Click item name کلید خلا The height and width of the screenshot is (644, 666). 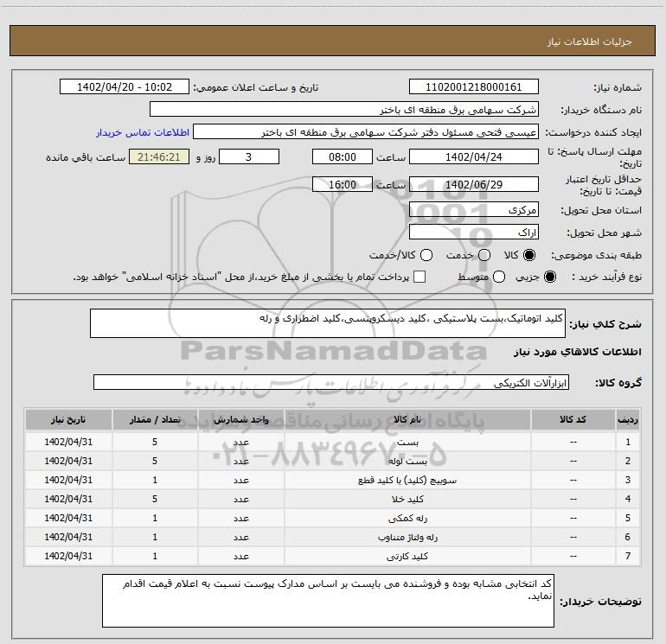[407, 500]
